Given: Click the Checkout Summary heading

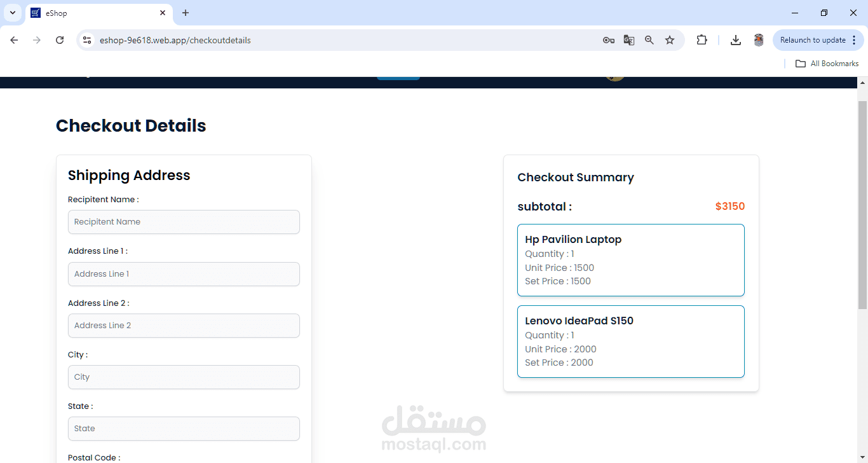Looking at the screenshot, I should (576, 177).
